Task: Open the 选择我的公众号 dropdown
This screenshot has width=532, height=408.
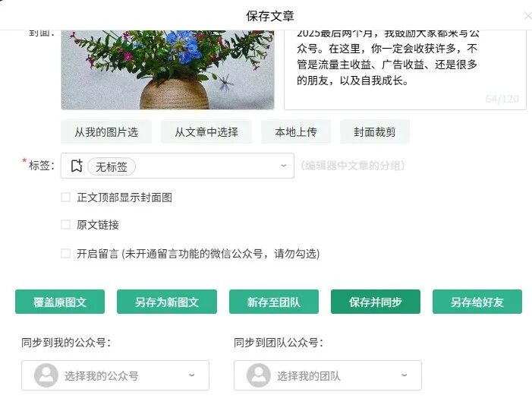Action: click(115, 375)
